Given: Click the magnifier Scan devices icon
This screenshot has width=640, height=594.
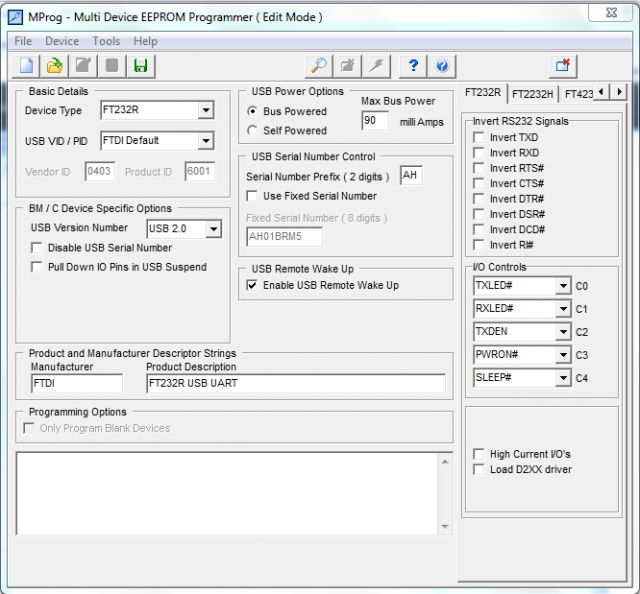Looking at the screenshot, I should [x=319, y=66].
